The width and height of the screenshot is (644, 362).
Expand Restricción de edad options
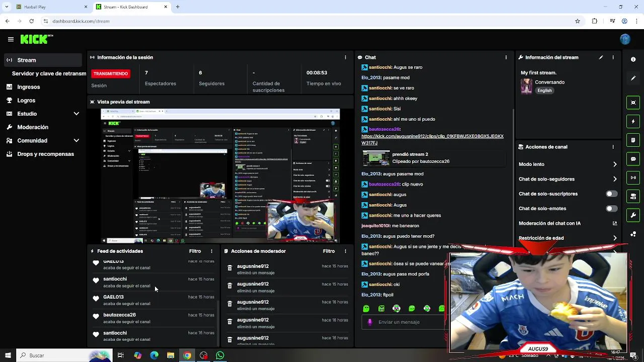615,238
